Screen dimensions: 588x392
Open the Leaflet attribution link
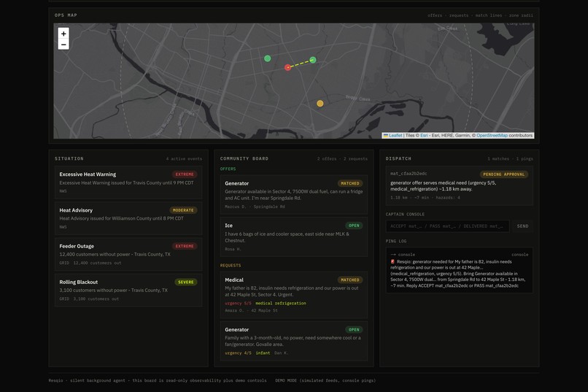coord(395,136)
